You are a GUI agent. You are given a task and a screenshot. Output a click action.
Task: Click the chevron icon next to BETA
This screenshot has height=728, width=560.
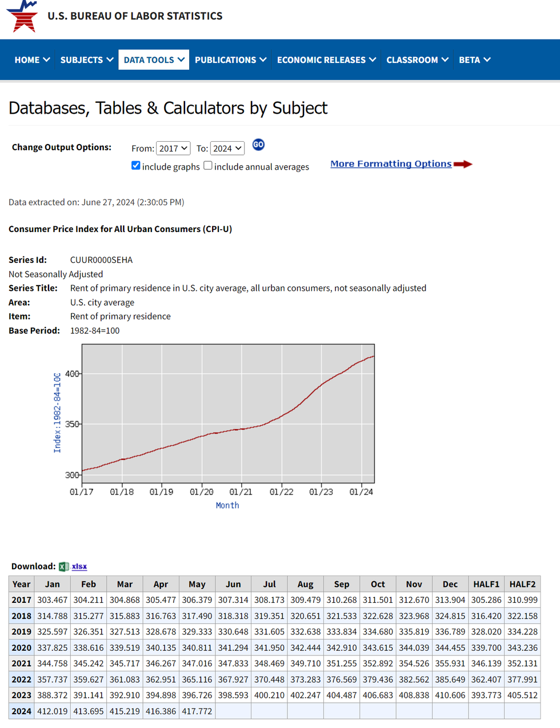487,59
